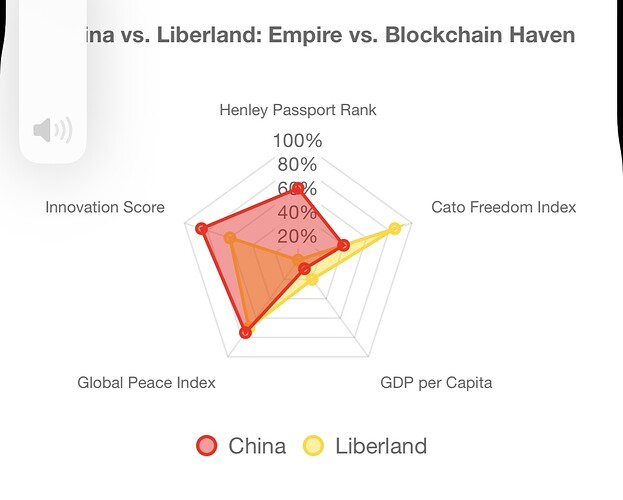Click the speaker volume icon

point(52,130)
